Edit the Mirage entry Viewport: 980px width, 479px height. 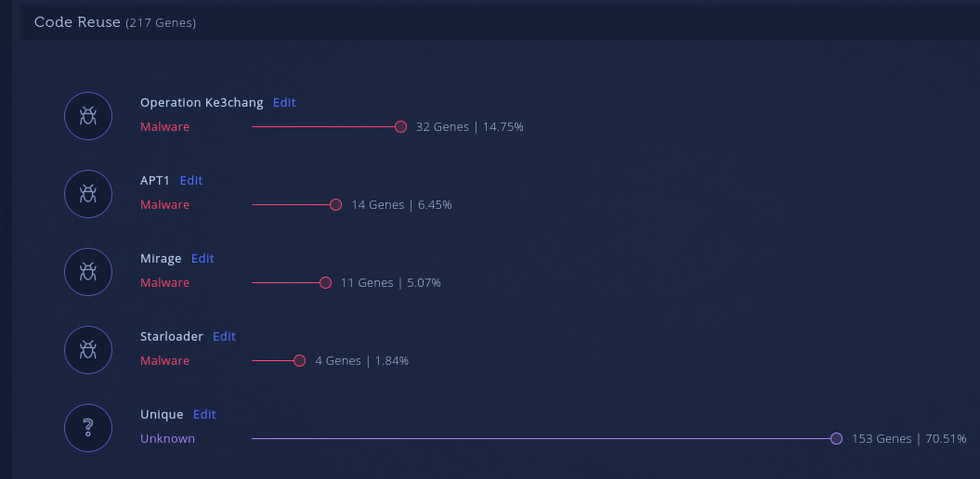click(203, 259)
